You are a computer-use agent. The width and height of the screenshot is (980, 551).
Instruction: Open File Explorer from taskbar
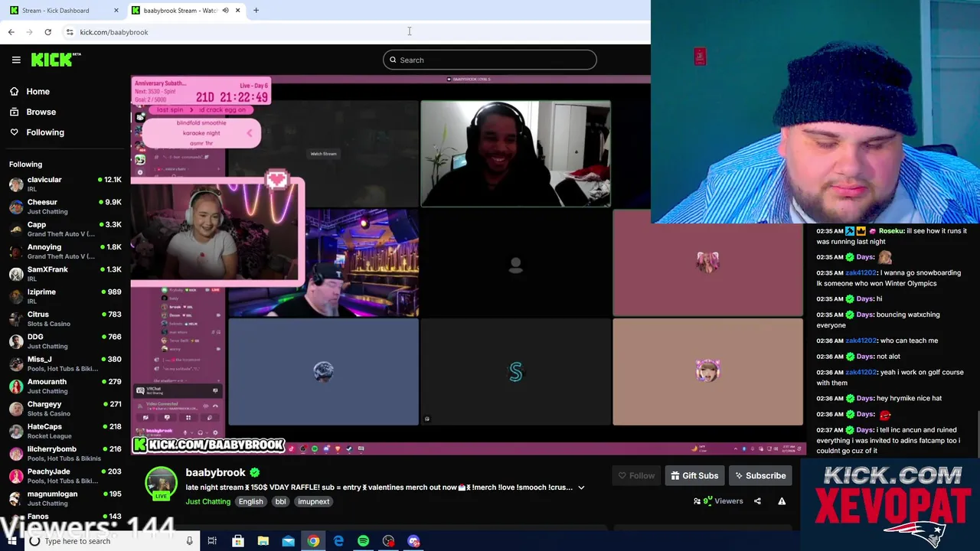point(263,541)
